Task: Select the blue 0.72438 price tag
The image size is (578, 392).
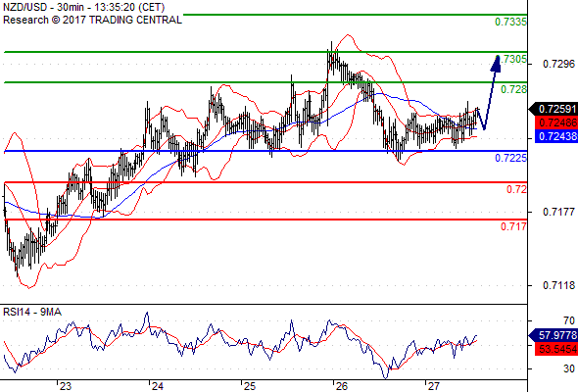Action: click(556, 136)
